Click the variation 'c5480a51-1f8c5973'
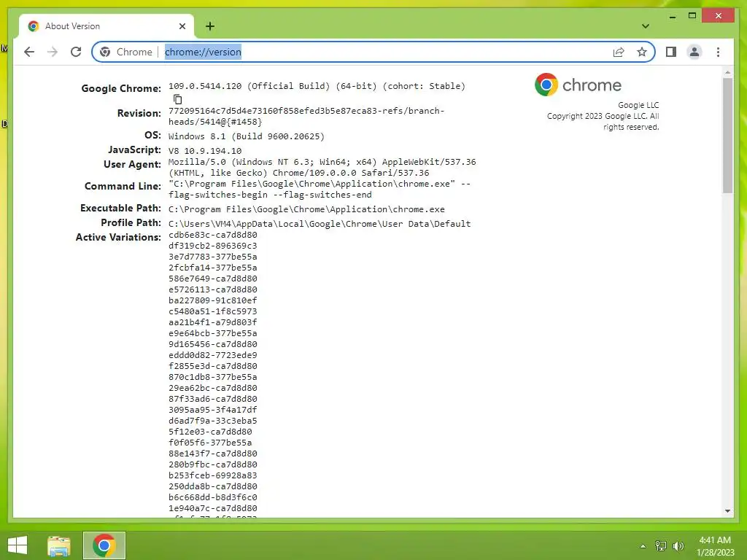The width and height of the screenshot is (747, 560). (x=212, y=311)
